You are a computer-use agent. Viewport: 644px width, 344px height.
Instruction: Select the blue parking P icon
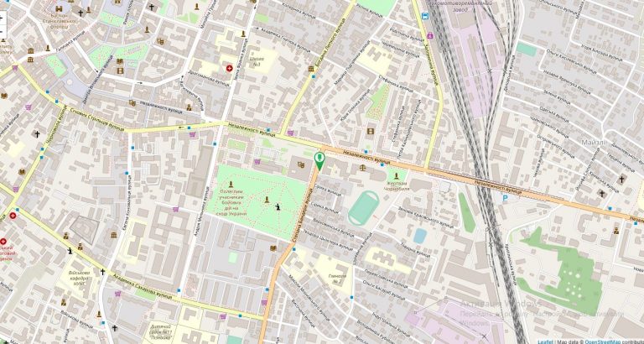click(505, 198)
